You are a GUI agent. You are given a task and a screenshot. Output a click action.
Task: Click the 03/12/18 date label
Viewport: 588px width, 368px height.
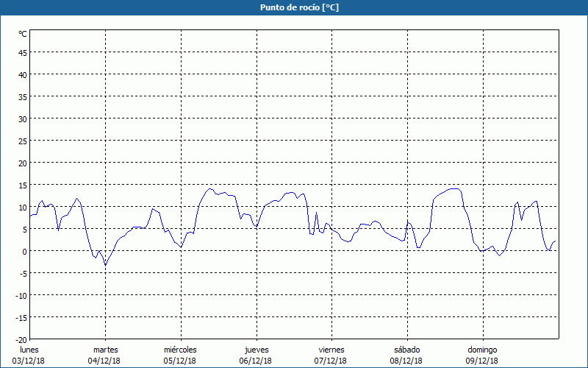(29, 361)
